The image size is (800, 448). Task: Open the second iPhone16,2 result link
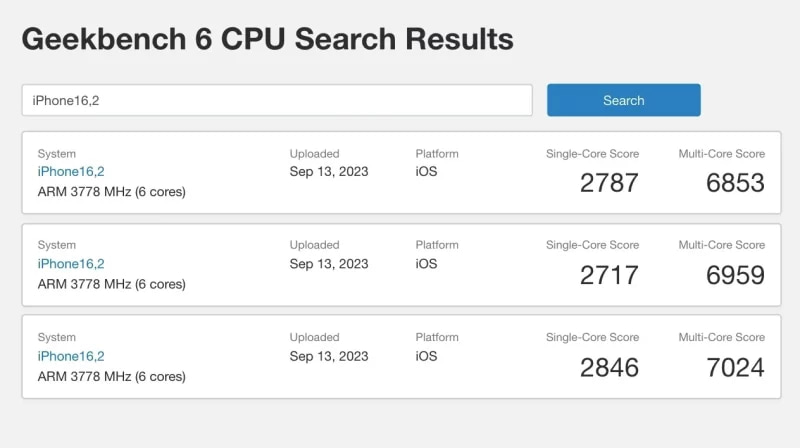tap(71, 264)
